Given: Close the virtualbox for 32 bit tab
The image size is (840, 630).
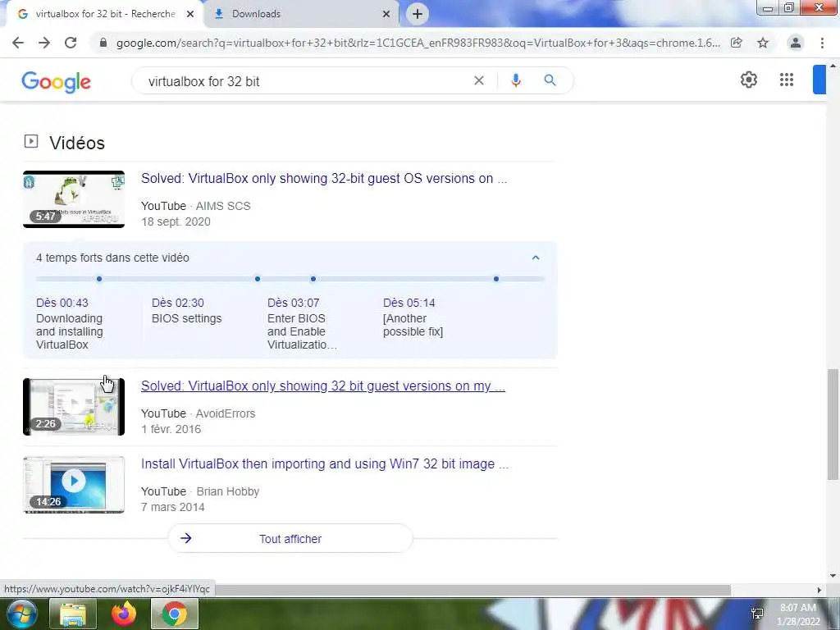Looking at the screenshot, I should pos(190,14).
